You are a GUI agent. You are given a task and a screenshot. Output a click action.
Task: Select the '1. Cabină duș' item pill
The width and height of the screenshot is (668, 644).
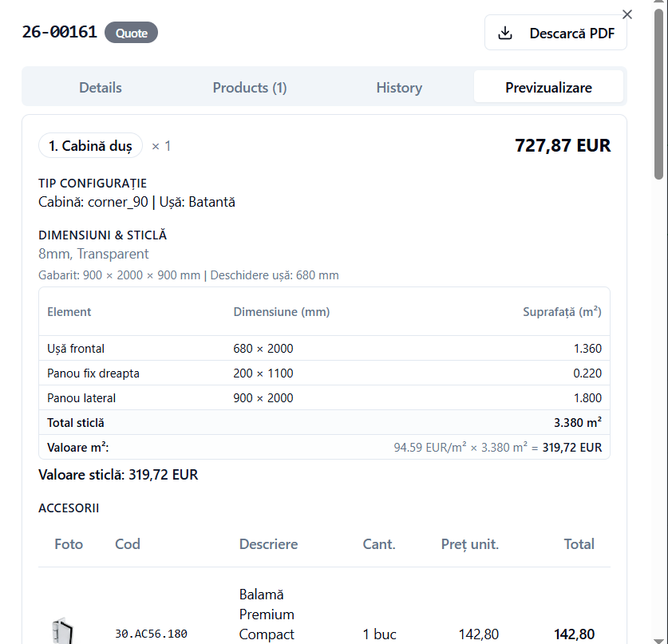click(90, 146)
